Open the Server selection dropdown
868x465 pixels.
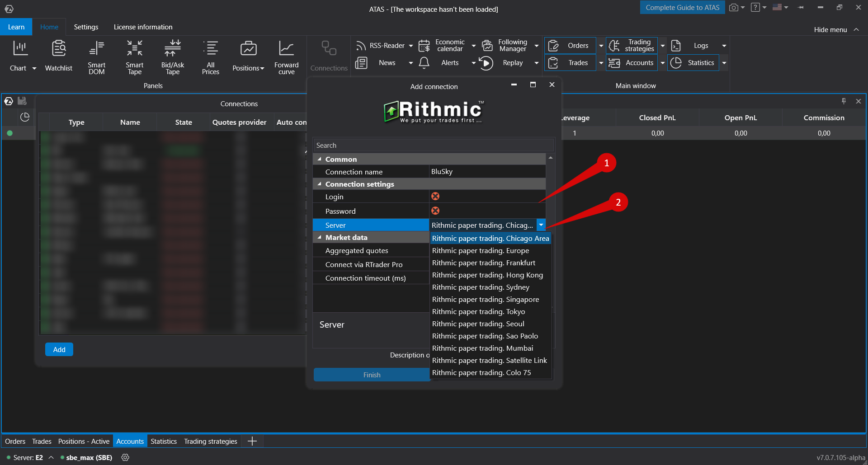point(541,225)
